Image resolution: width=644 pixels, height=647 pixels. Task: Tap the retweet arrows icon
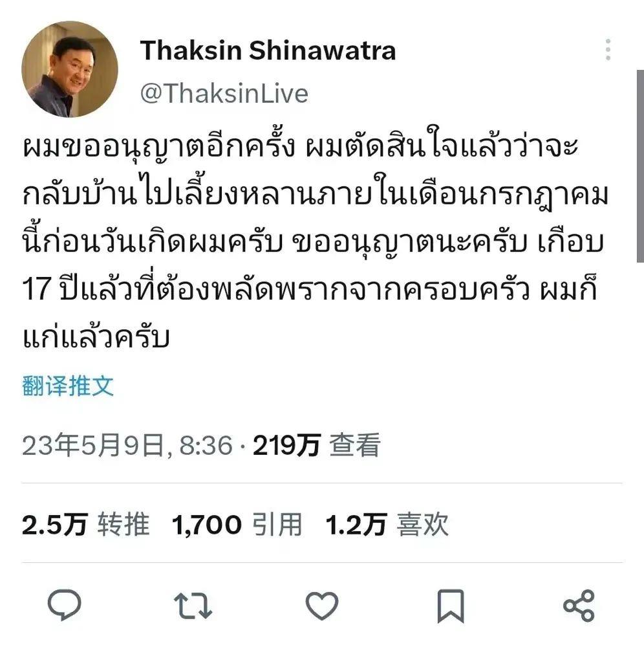[x=193, y=606]
